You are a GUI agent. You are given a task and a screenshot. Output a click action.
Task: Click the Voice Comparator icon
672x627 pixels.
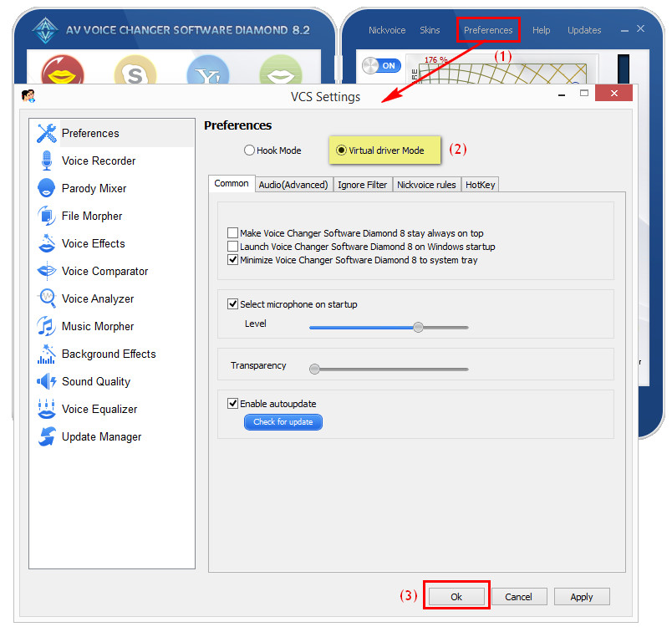[46, 271]
